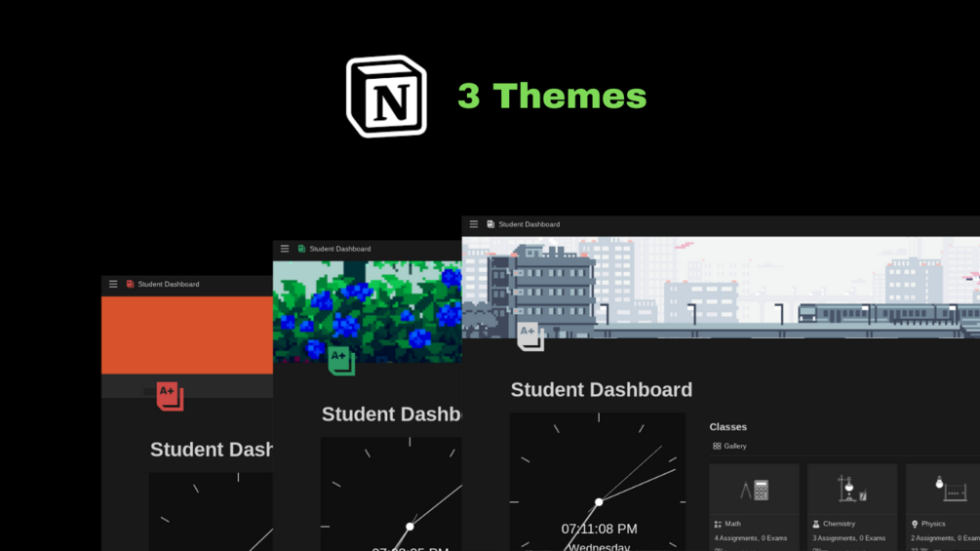
Task: Click the gray page icon beside the breadcrumb
Action: pos(490,224)
